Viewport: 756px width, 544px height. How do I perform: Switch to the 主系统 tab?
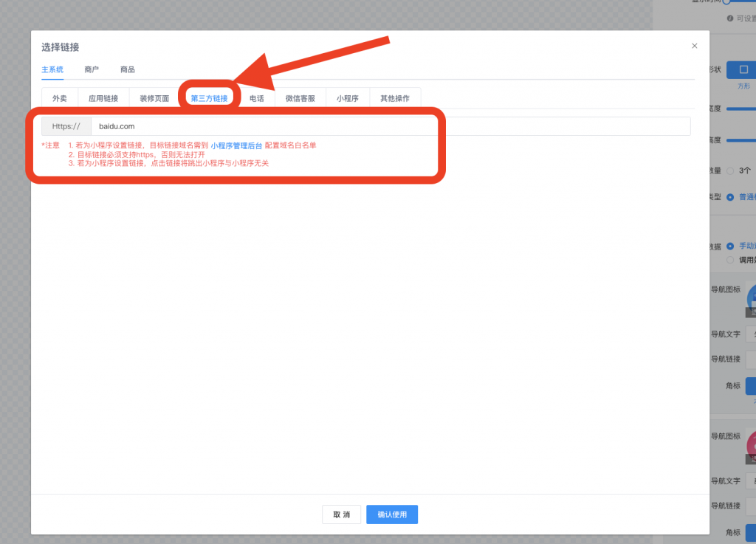click(x=52, y=69)
